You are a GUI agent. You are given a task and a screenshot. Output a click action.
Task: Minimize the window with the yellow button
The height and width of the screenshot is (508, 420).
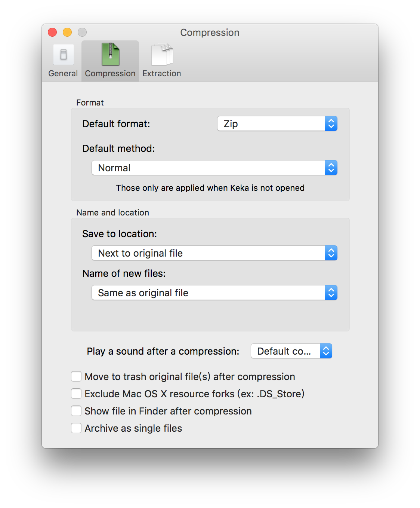[67, 33]
